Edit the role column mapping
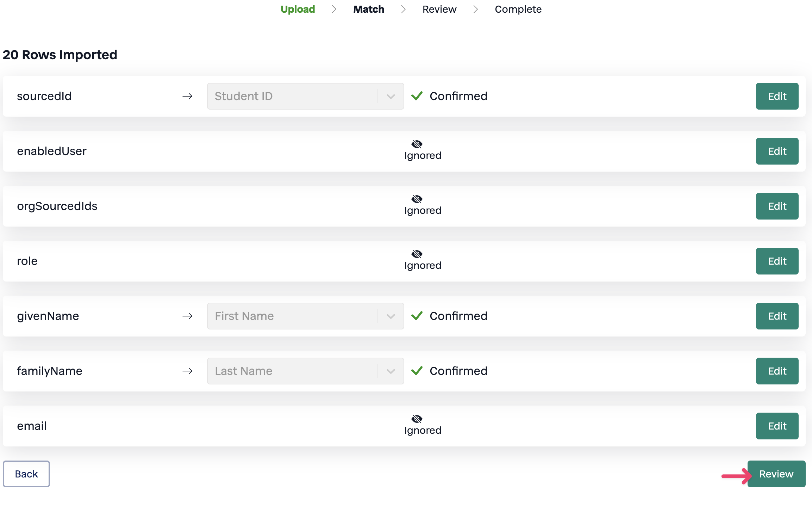 (x=777, y=261)
